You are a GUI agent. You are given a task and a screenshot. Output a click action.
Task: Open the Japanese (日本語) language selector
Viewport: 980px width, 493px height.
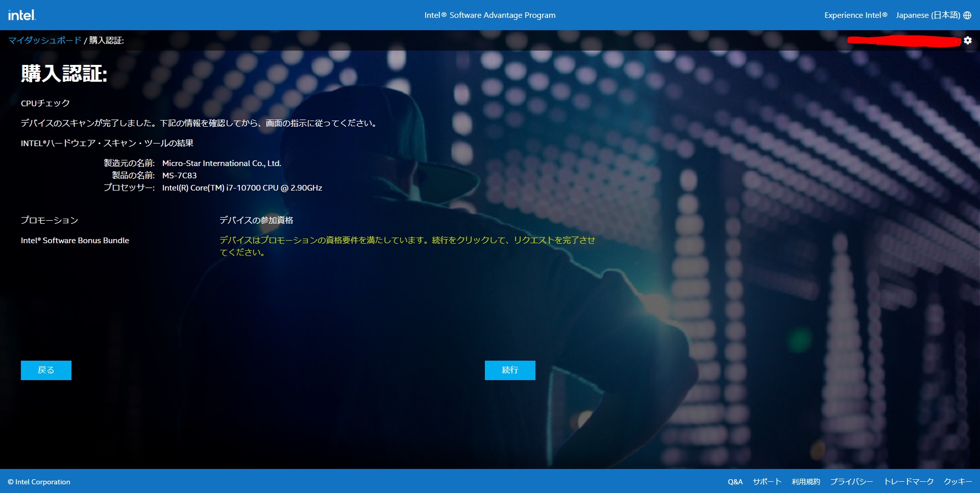(x=928, y=15)
